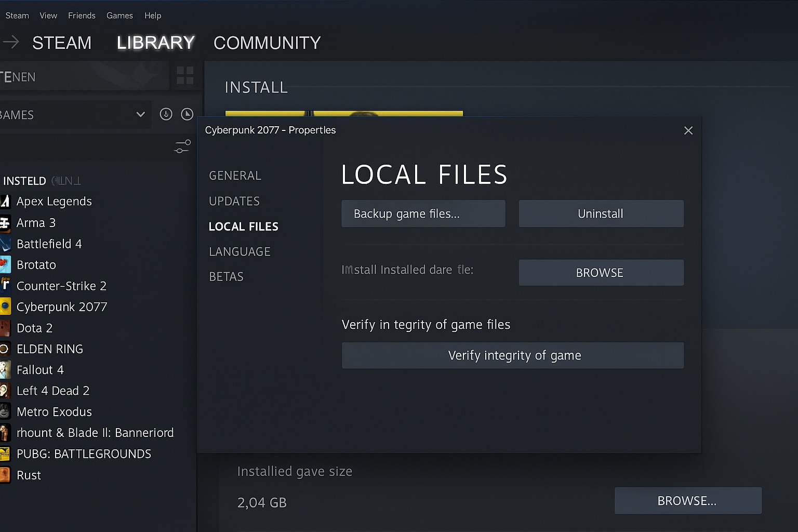Click the forward navigation arrow
This screenshot has height=532, width=798.
point(10,42)
